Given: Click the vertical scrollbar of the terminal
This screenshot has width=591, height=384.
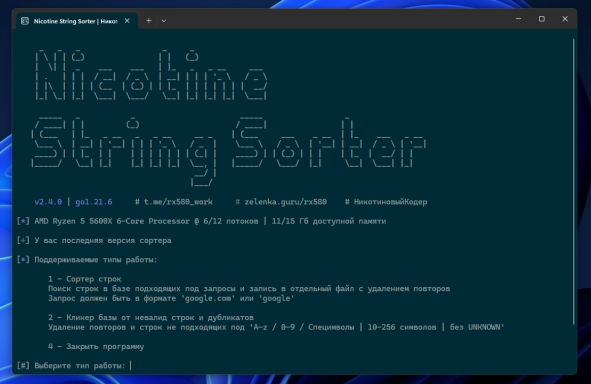Looking at the screenshot, I should pos(574,181).
